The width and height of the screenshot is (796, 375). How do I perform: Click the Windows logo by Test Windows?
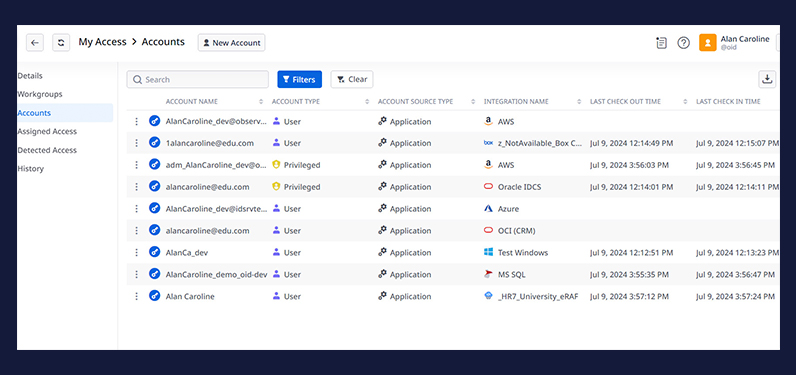(x=488, y=252)
